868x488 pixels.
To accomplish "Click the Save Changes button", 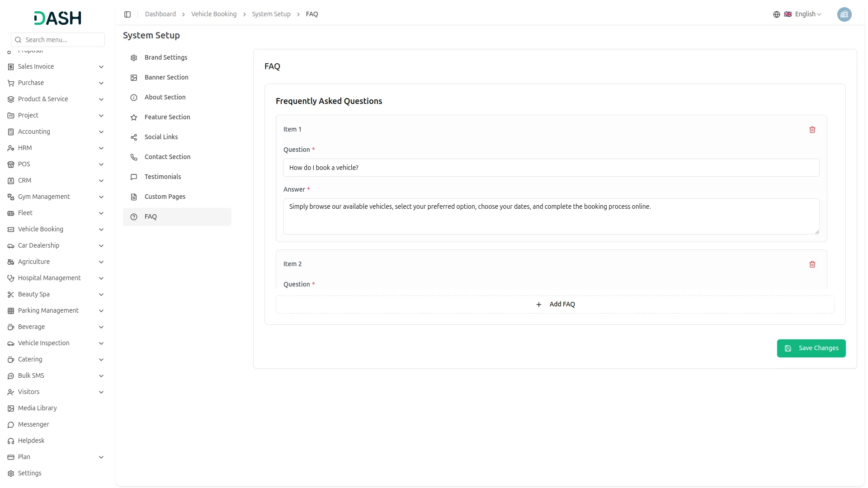I will (x=811, y=348).
